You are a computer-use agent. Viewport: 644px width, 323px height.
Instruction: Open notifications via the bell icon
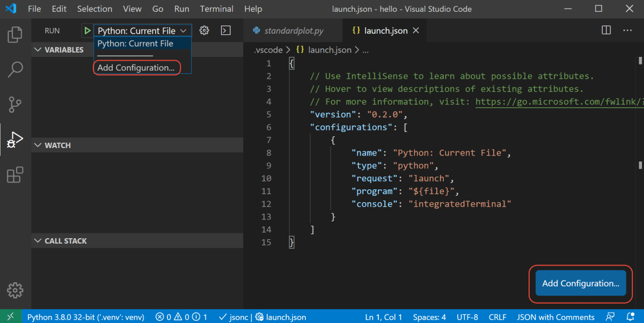tap(632, 317)
